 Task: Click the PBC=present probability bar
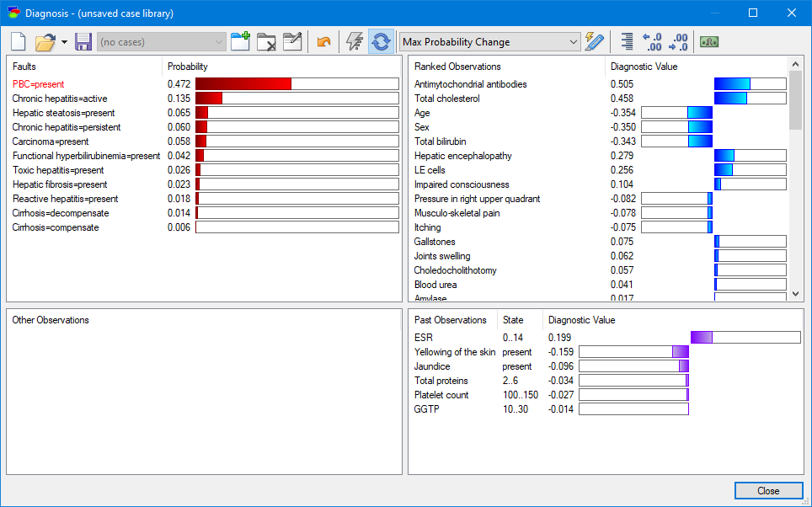click(297, 84)
